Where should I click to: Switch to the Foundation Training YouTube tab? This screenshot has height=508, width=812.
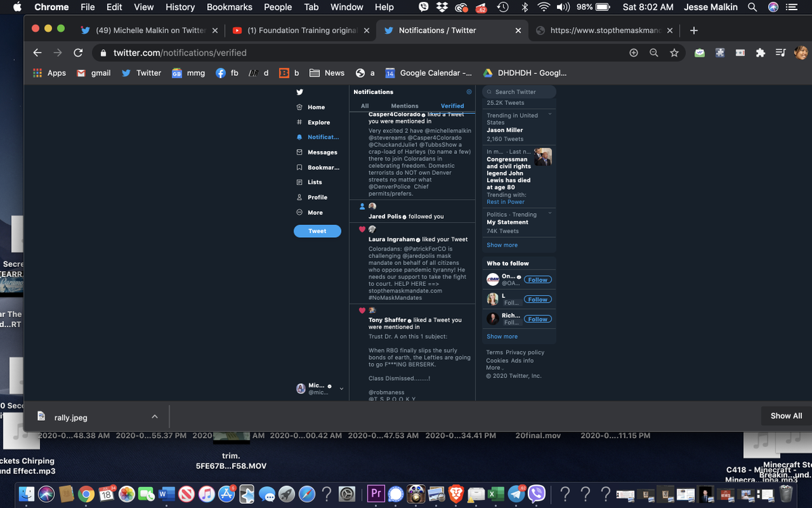coord(301,30)
